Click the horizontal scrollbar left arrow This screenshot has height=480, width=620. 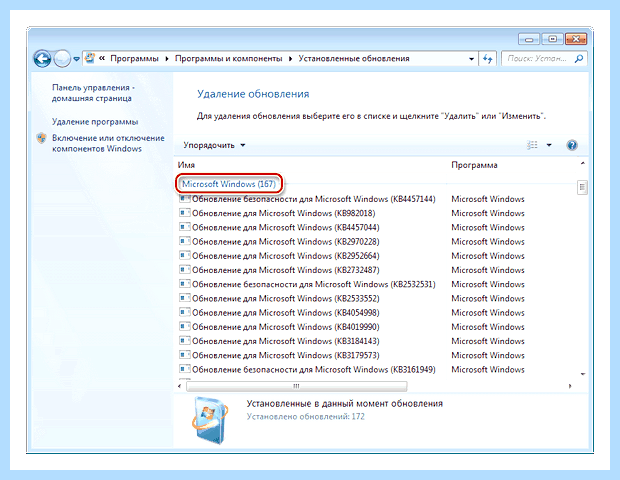tap(180, 386)
